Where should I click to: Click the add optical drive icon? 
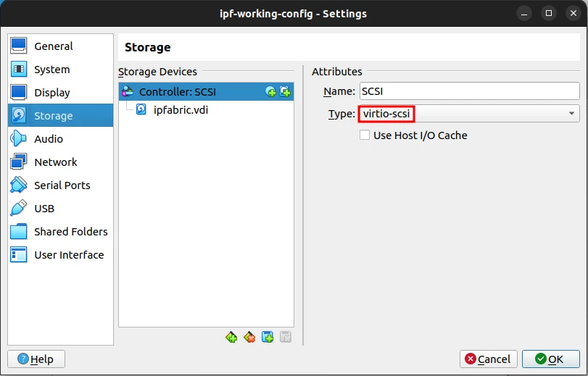click(x=270, y=92)
